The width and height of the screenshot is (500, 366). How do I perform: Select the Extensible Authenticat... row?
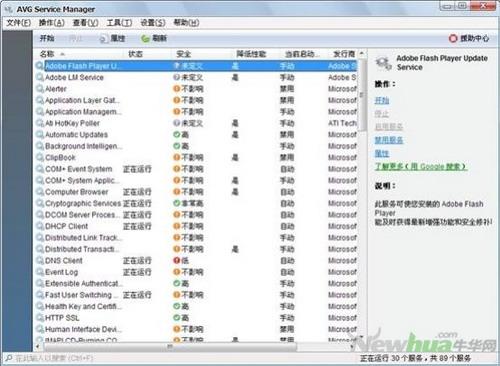click(x=196, y=283)
